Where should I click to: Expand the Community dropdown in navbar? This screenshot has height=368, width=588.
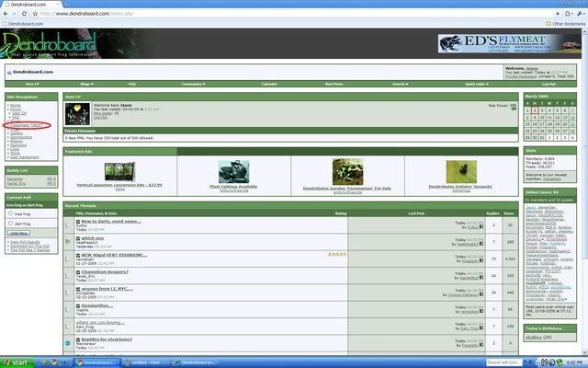tap(192, 84)
